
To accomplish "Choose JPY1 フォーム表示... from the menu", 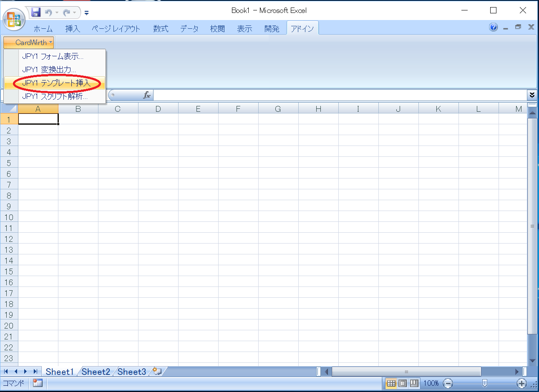I will coord(55,56).
